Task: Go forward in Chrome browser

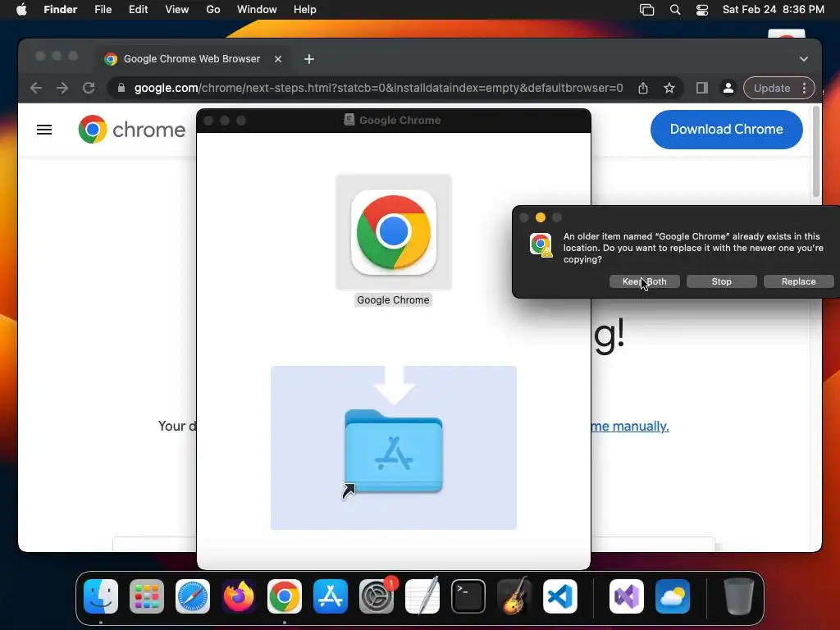Action: pos(62,88)
